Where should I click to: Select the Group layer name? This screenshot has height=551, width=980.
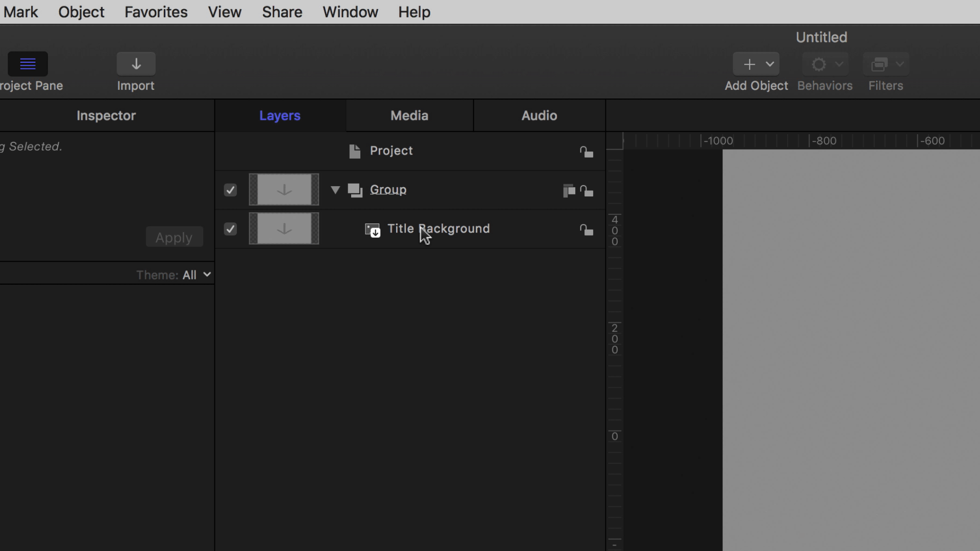(388, 190)
